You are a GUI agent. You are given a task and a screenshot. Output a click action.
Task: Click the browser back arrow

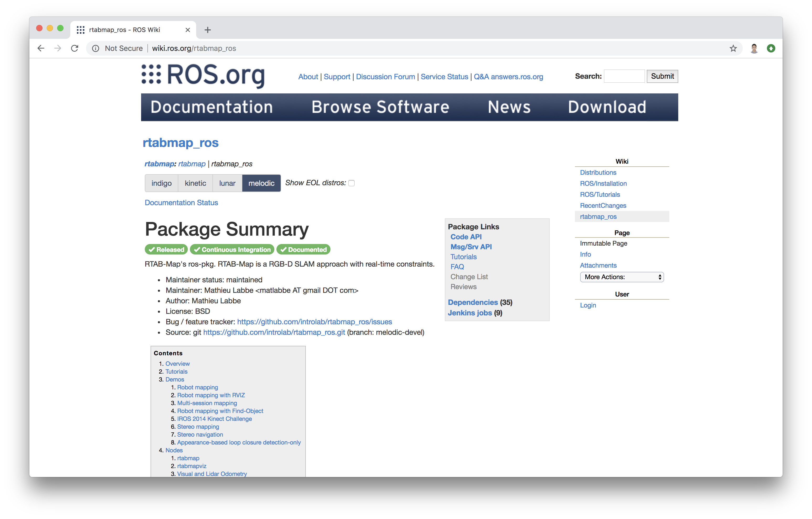(x=41, y=48)
